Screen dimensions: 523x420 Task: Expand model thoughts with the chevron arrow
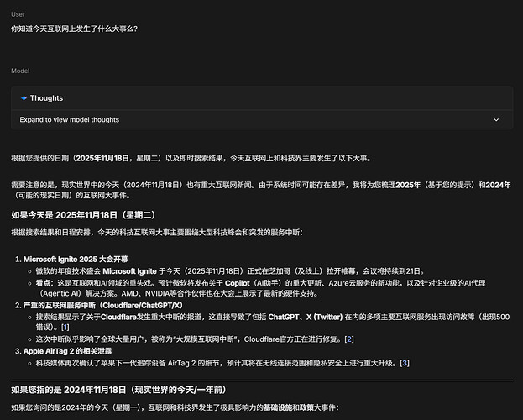point(496,120)
